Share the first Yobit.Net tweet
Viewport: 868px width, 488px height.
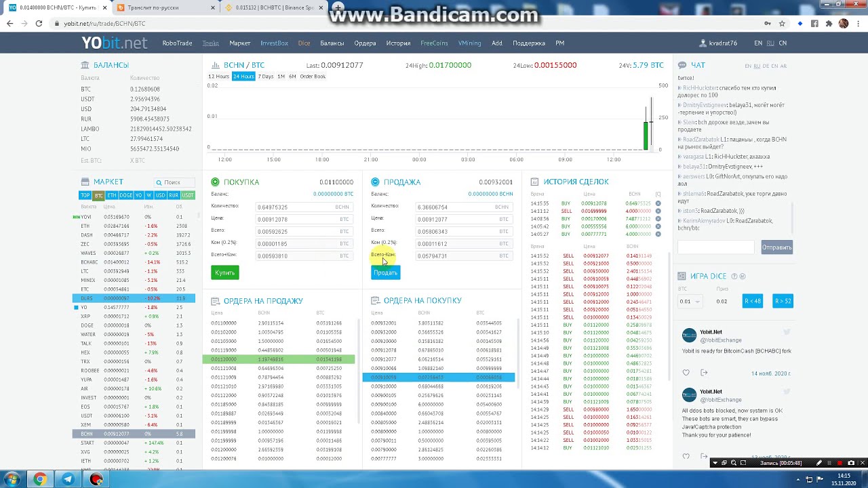click(x=704, y=373)
